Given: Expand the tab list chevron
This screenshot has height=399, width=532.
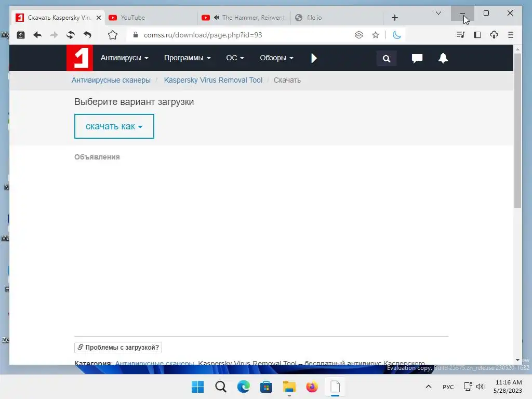Looking at the screenshot, I should click(438, 13).
